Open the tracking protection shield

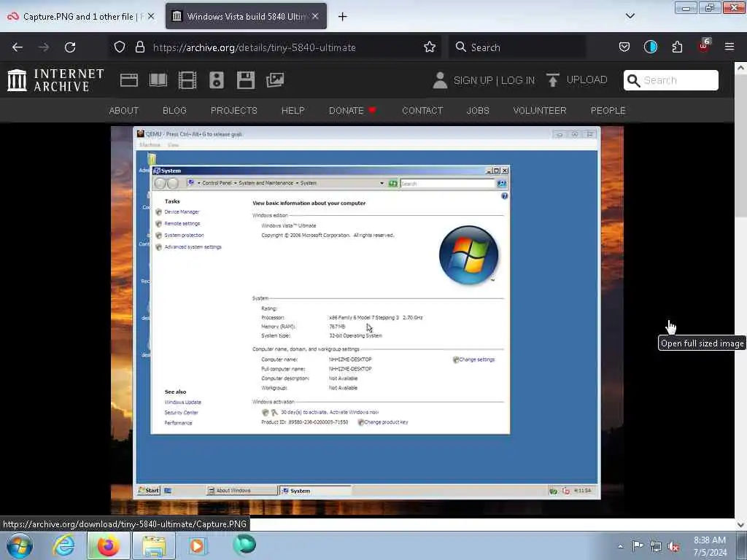pos(120,47)
